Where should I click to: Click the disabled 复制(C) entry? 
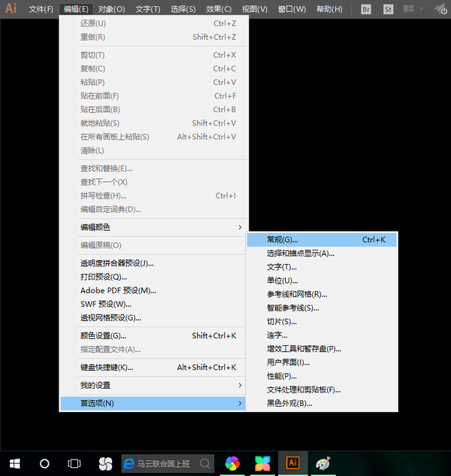point(153,68)
